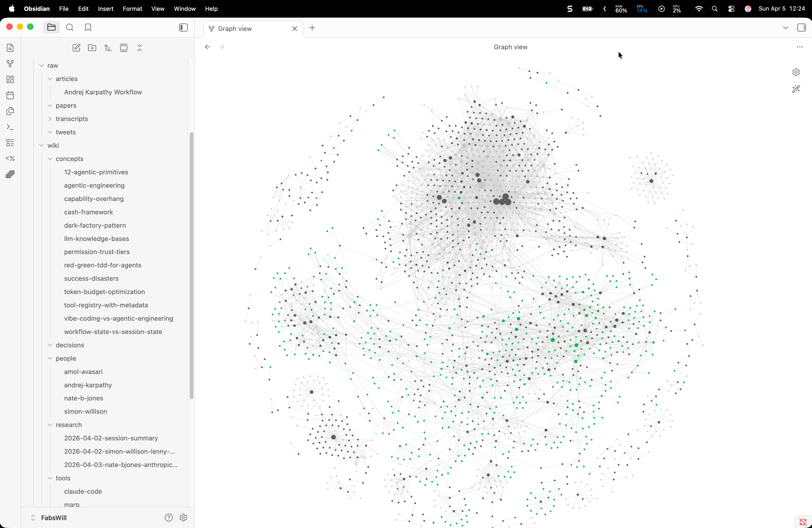Insert a Templater template using the <% icon
The width and height of the screenshot is (812, 528).
coord(10,158)
